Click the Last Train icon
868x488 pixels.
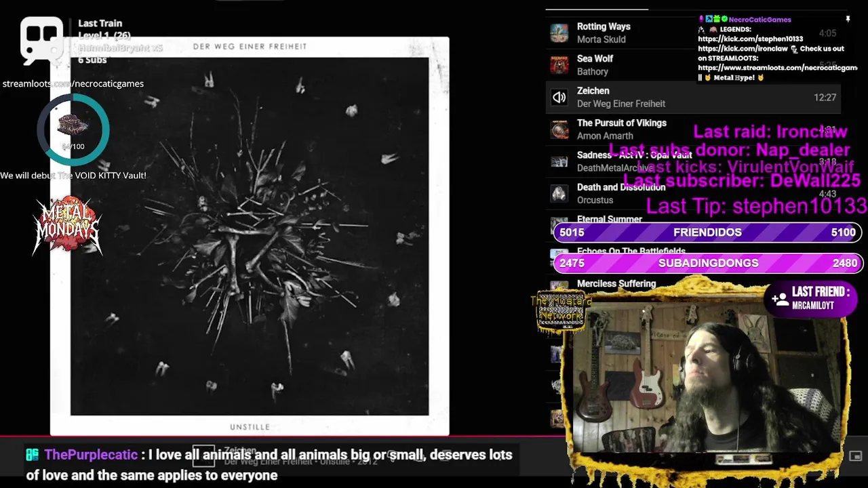tap(41, 41)
